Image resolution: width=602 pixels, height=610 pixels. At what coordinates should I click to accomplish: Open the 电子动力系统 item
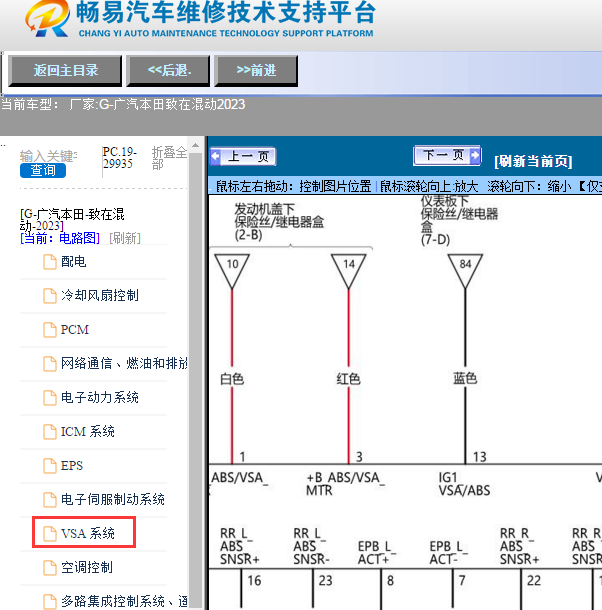(x=100, y=398)
